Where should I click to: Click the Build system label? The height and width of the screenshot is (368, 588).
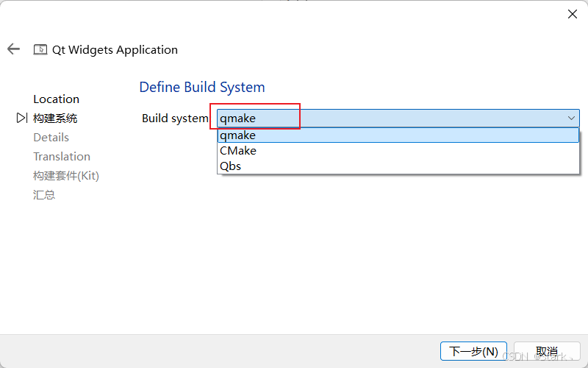[175, 118]
